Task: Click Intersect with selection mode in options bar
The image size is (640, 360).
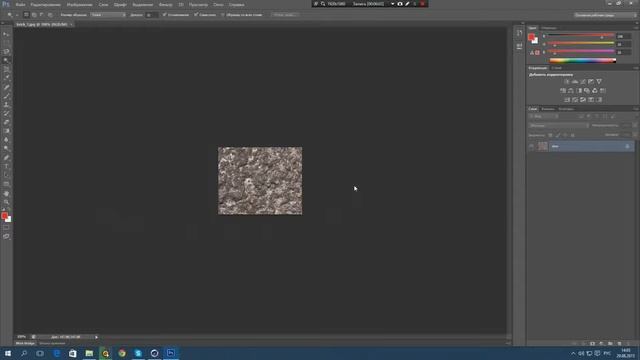Action: [50, 15]
